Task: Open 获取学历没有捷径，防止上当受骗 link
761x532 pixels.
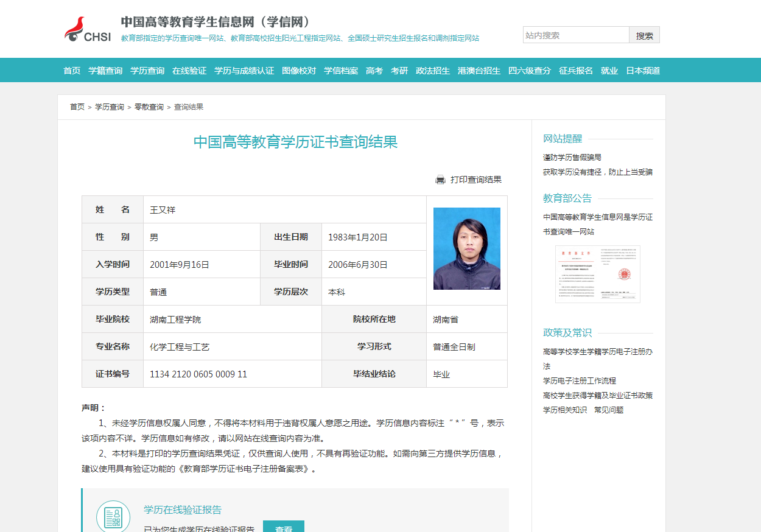Action: pos(598,172)
